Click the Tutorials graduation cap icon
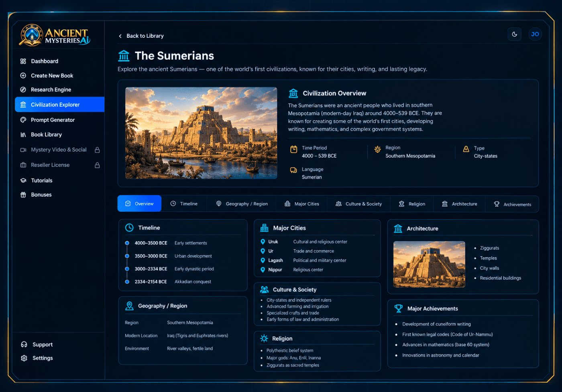 tap(23, 181)
